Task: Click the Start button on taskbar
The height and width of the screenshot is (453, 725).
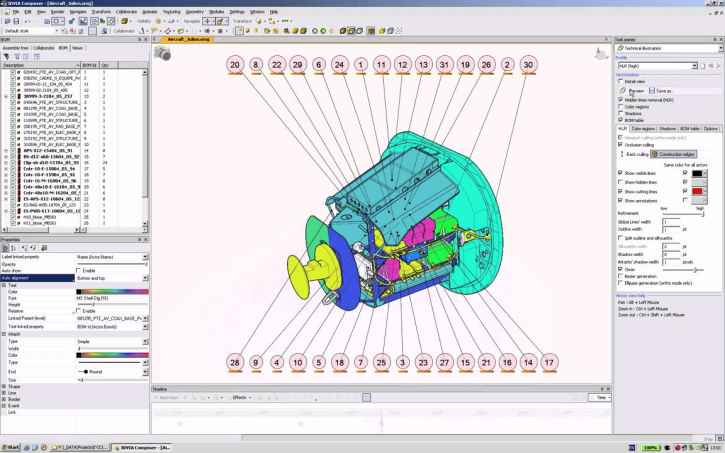Action: click(x=13, y=447)
